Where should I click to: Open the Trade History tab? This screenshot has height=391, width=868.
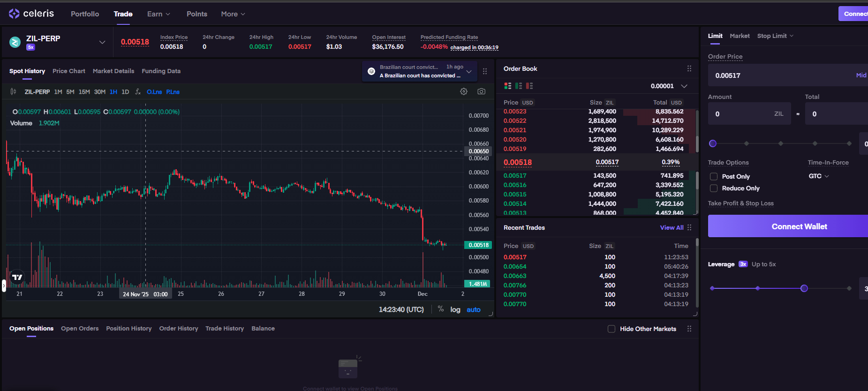click(x=225, y=329)
